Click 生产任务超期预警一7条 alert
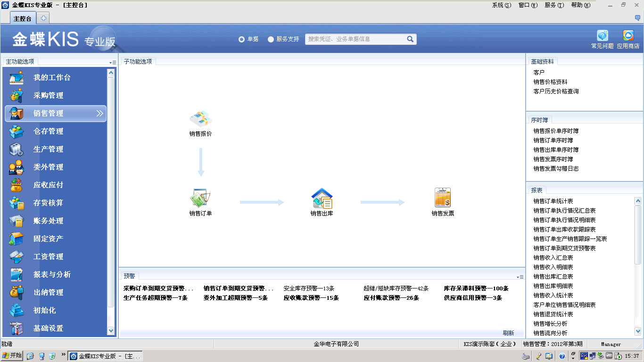 pos(156,298)
